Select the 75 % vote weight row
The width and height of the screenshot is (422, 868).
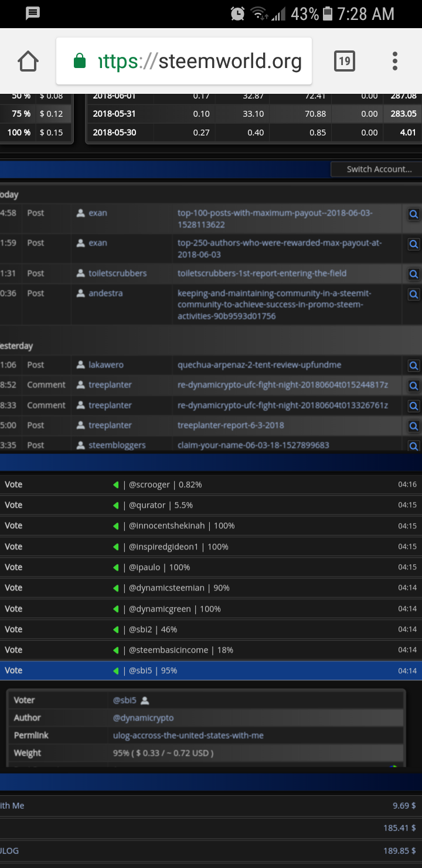click(36, 114)
